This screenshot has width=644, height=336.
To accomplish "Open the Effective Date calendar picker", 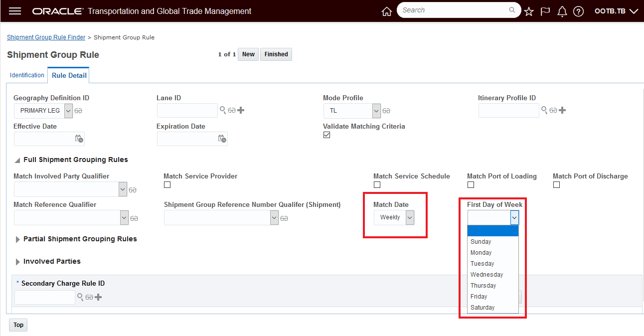I will (x=79, y=139).
